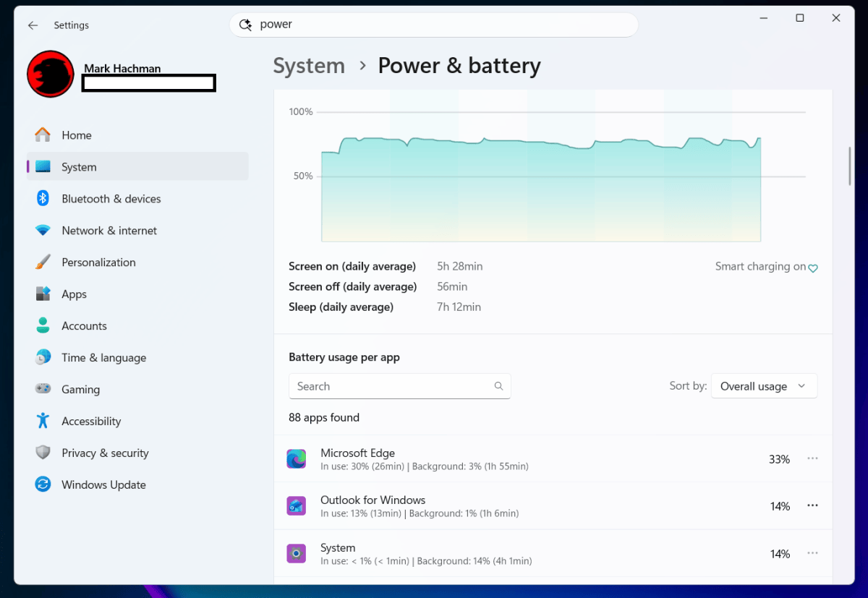
Task: Click the Network Wi-Fi icon in sidebar
Action: 43,231
